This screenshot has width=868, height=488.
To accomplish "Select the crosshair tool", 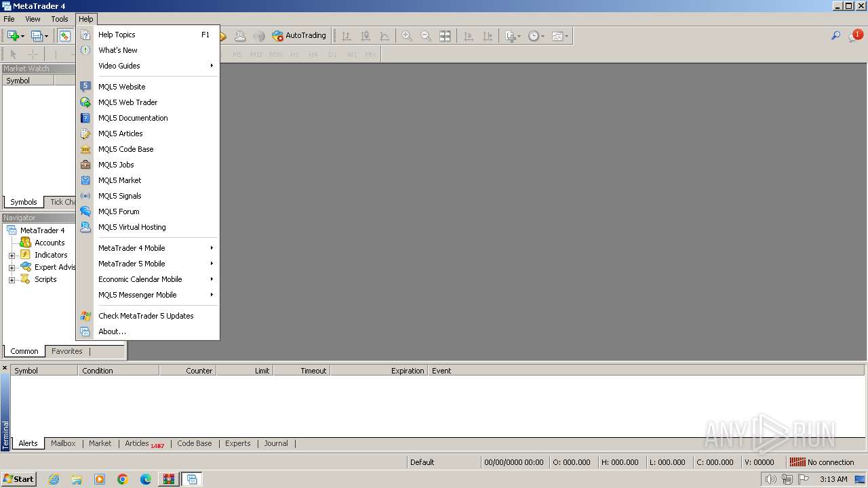I will 32,54.
